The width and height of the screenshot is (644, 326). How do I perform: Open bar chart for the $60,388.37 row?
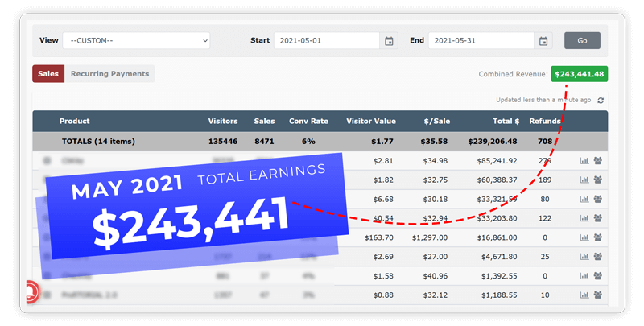point(584,180)
